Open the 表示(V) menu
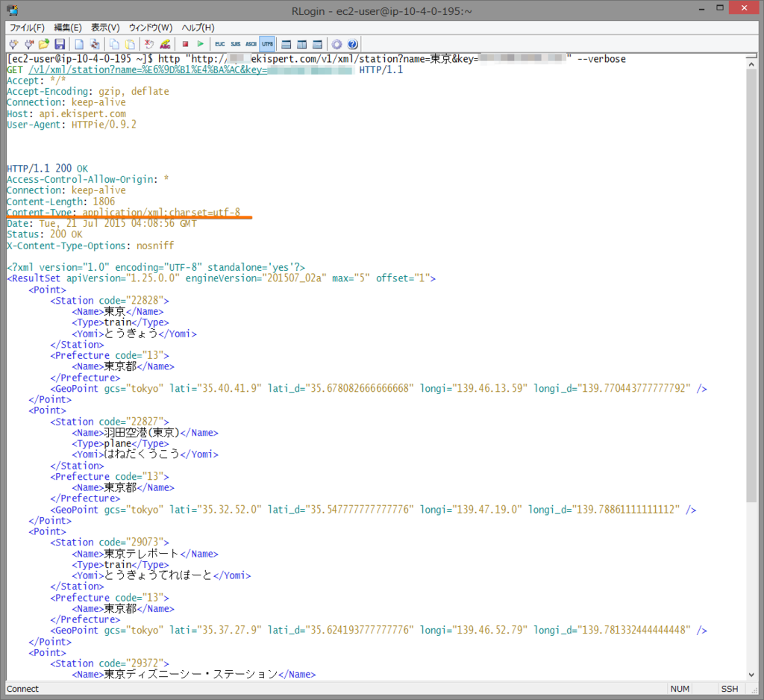Image resolution: width=764 pixels, height=700 pixels. (x=105, y=28)
